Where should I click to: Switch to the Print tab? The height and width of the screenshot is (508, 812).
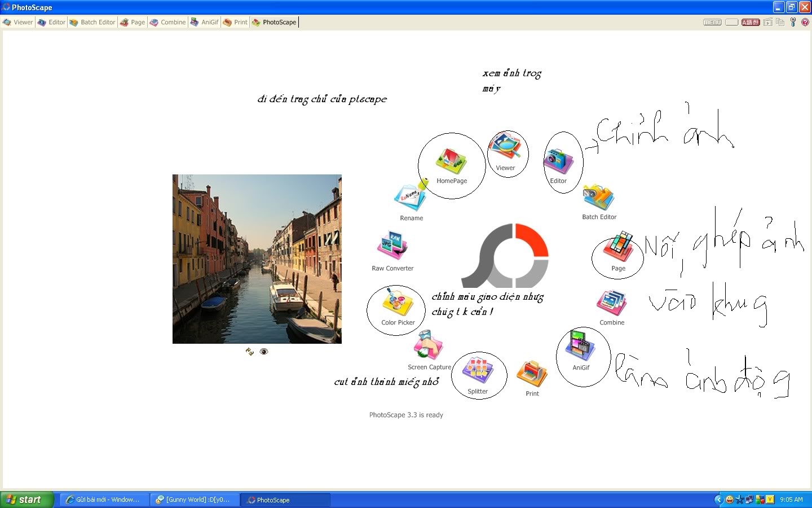click(235, 22)
